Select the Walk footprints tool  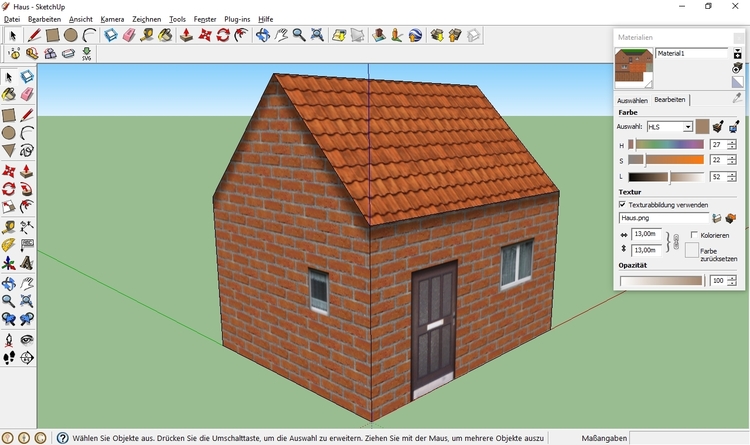[x=9, y=358]
